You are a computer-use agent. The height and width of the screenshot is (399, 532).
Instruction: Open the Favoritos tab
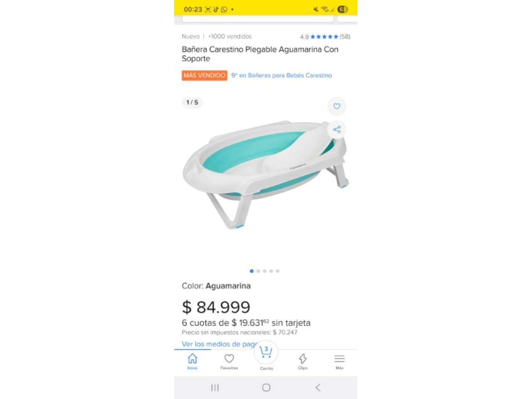[x=229, y=362]
